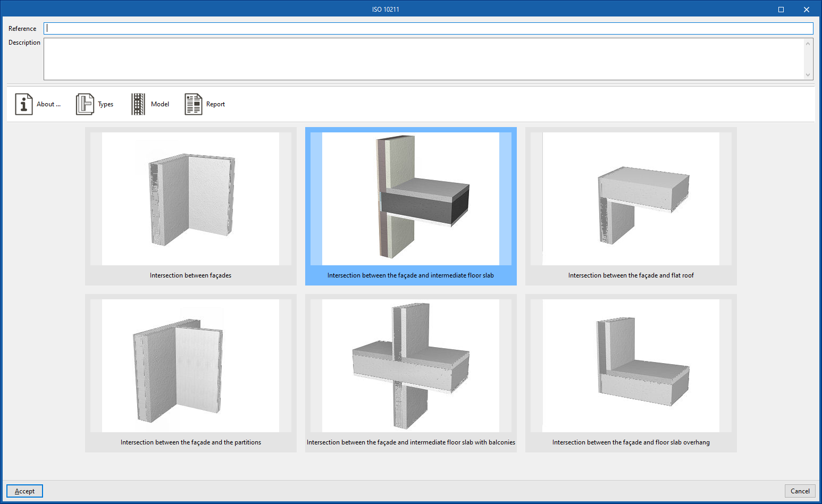822x504 pixels.
Task: Generate the Report
Action: [205, 104]
